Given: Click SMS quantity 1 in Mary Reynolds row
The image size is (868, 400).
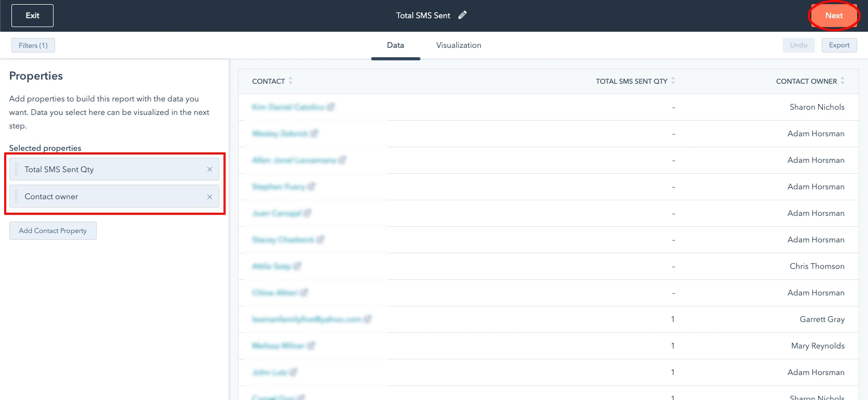Looking at the screenshot, I should pos(673,346).
